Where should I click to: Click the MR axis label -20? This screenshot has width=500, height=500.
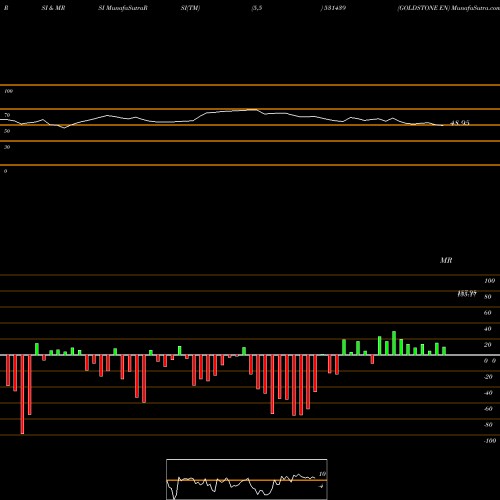(488, 377)
